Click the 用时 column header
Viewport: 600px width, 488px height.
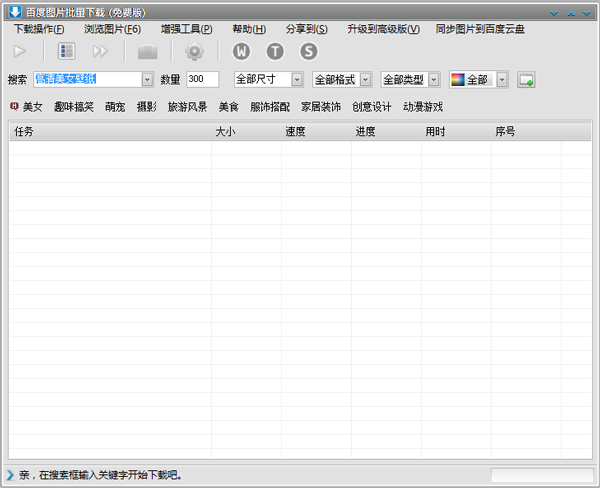pos(456,132)
